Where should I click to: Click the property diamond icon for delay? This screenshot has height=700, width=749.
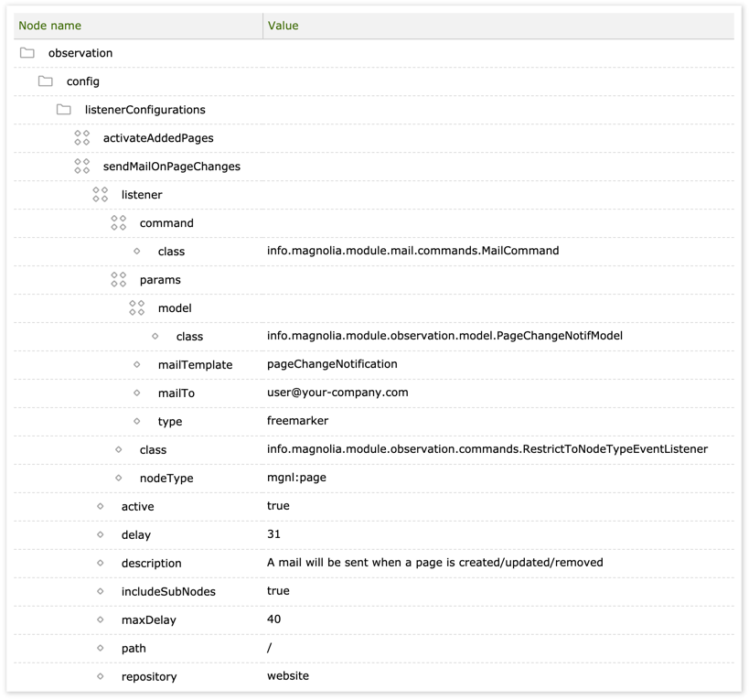click(x=101, y=534)
